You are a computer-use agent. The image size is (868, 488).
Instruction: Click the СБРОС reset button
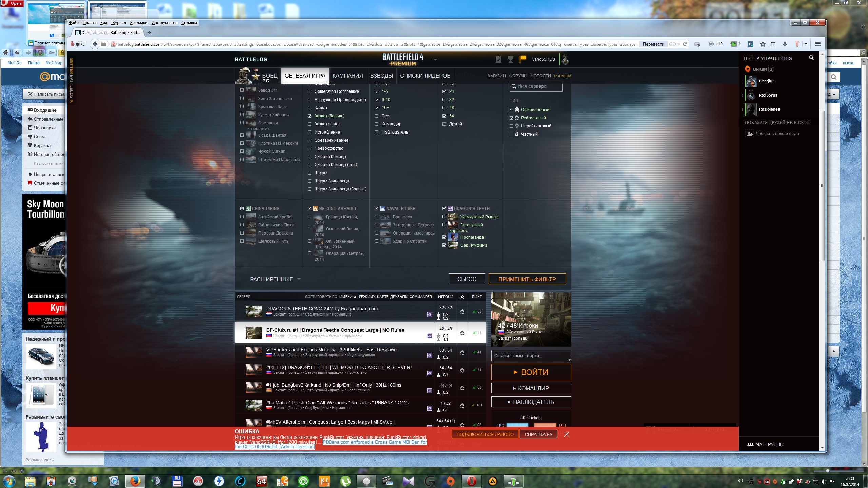click(x=467, y=279)
